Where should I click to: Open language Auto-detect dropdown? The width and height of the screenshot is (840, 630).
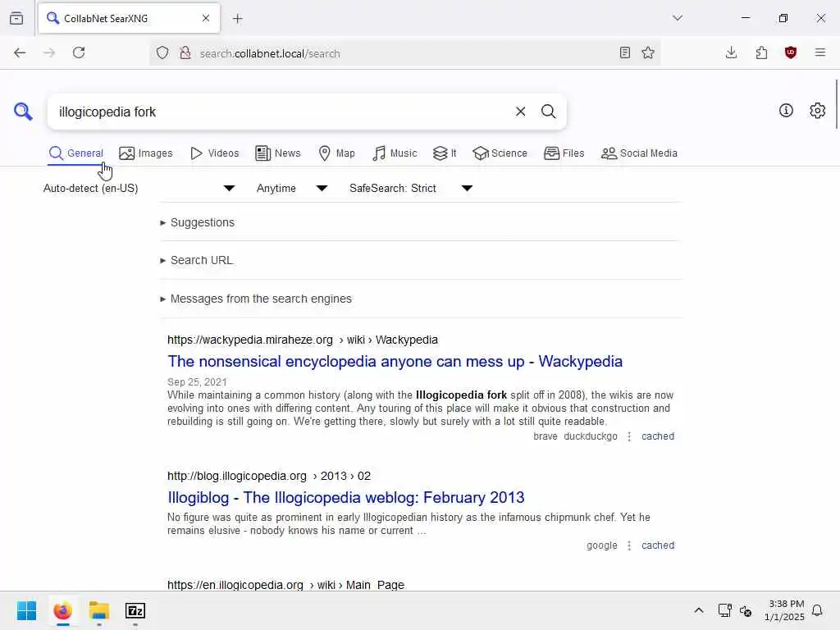click(139, 188)
